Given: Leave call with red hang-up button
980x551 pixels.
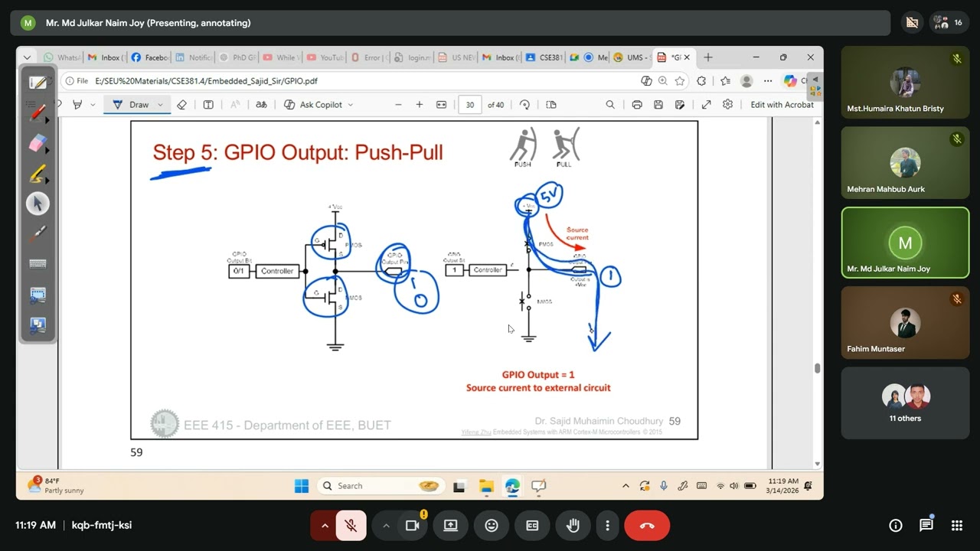Looking at the screenshot, I should click(647, 526).
